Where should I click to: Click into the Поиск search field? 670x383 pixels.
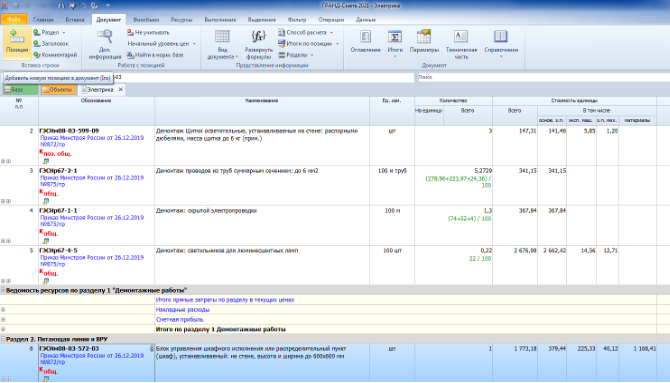(x=543, y=77)
